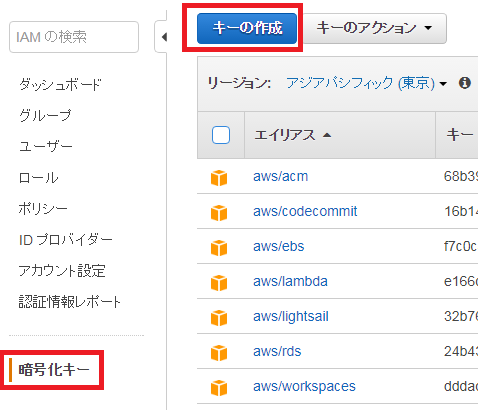Click the key icon beside aws/ebs

[219, 248]
